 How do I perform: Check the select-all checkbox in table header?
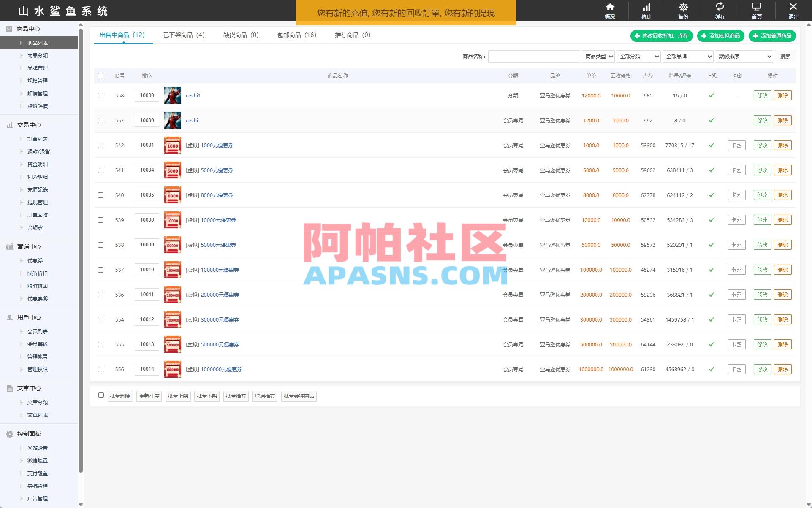pyautogui.click(x=100, y=76)
